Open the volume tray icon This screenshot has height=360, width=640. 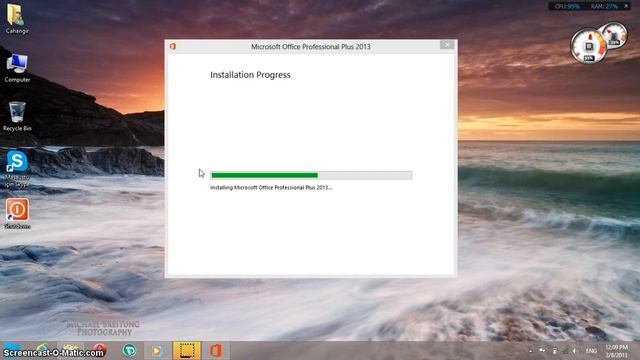pyautogui.click(x=575, y=351)
